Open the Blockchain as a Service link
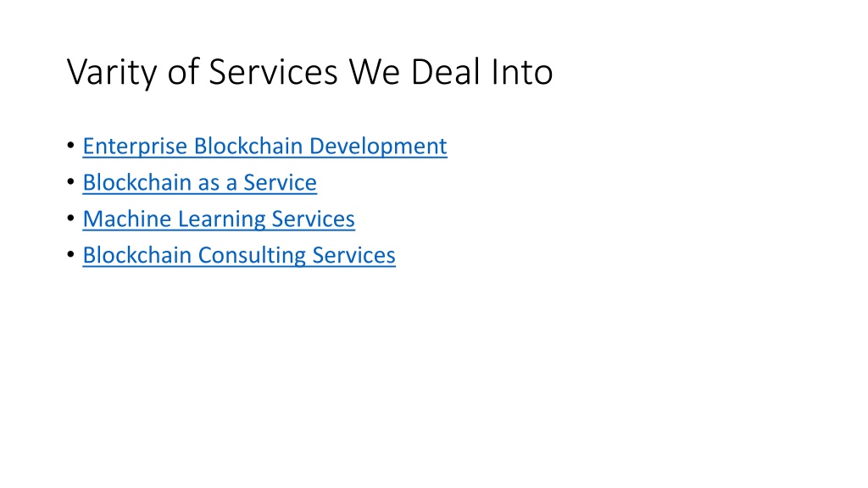The image size is (868, 488). coord(199,183)
